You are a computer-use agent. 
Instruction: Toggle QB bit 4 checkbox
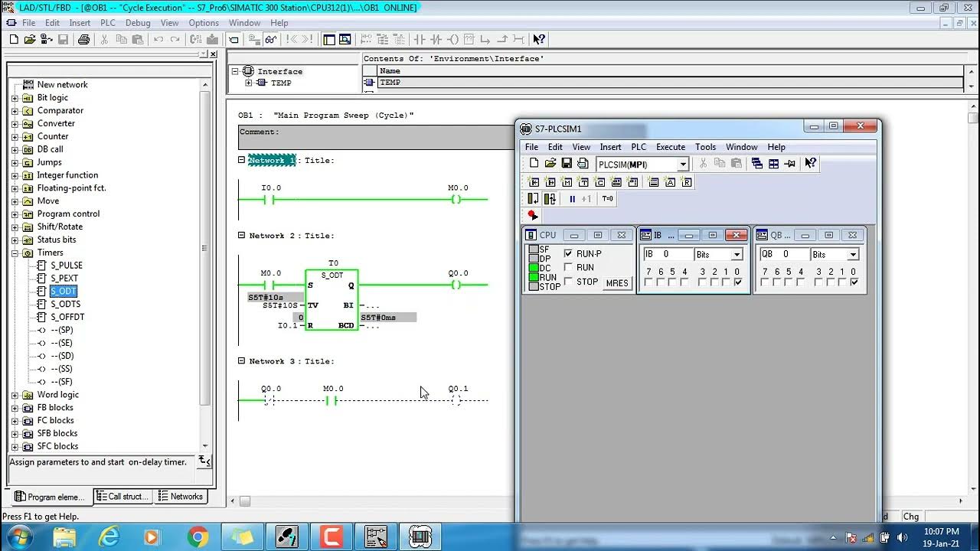point(801,282)
